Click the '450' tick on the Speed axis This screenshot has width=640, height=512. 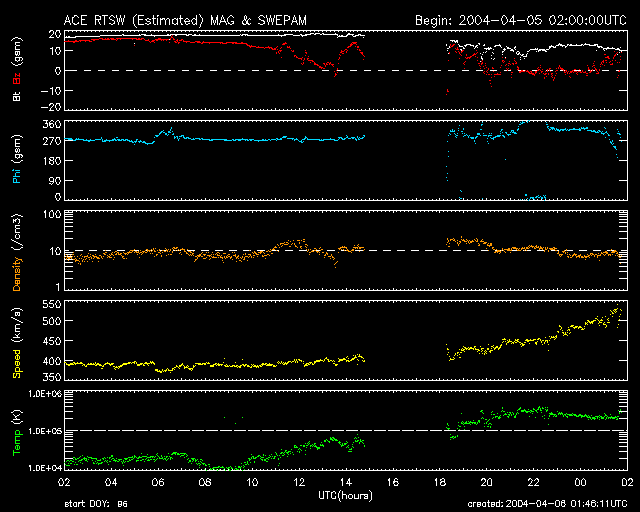click(52, 341)
